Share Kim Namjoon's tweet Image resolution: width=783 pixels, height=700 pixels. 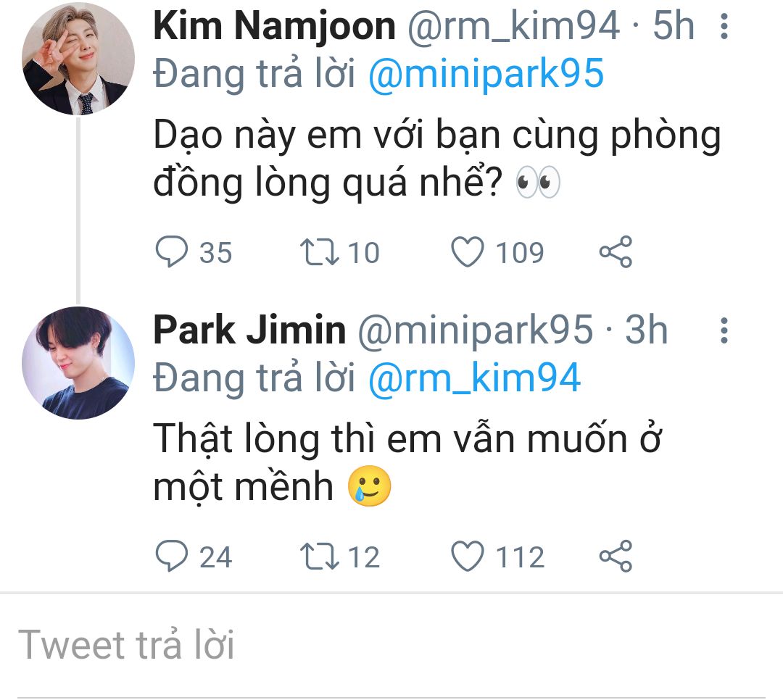(x=616, y=252)
